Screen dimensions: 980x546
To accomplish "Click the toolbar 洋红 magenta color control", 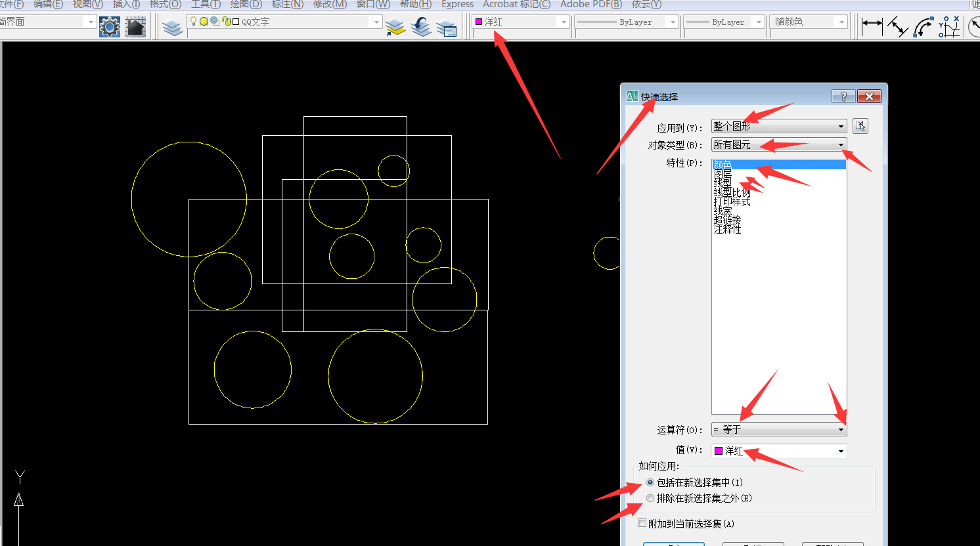I will (520, 22).
